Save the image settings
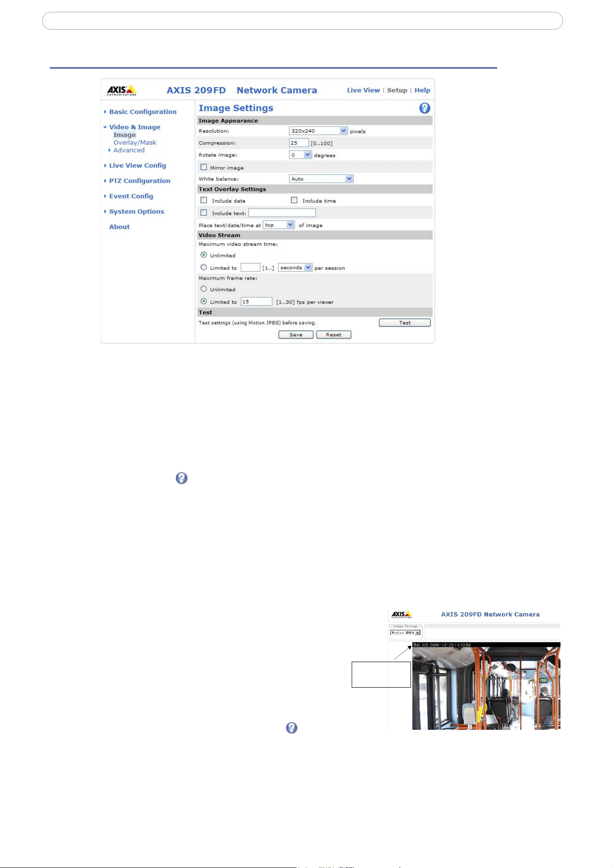 296,335
